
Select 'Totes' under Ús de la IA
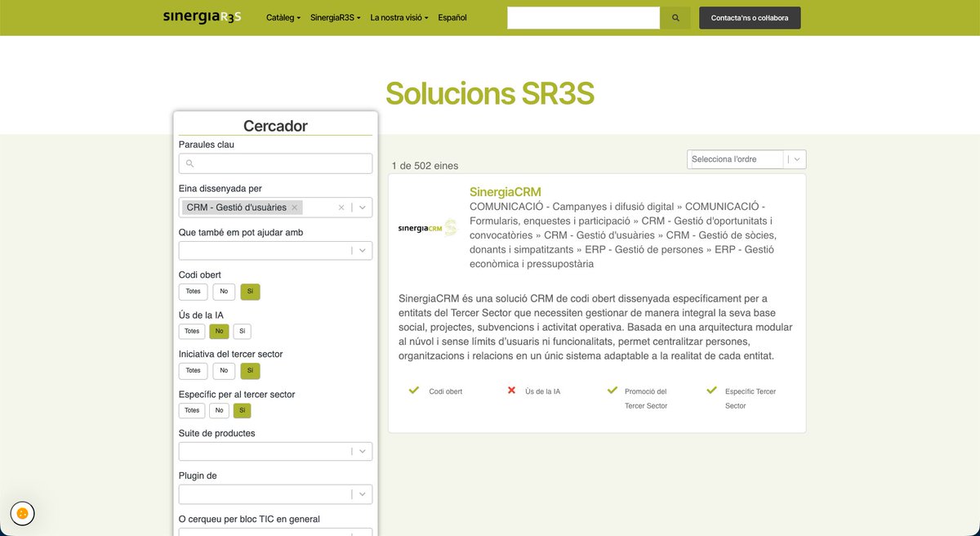(x=191, y=332)
